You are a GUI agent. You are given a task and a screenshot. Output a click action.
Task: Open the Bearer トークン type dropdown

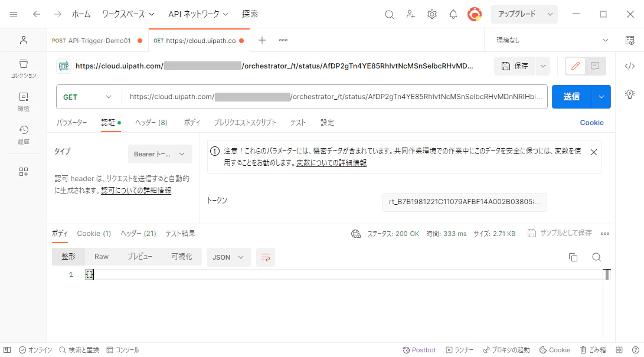click(160, 154)
